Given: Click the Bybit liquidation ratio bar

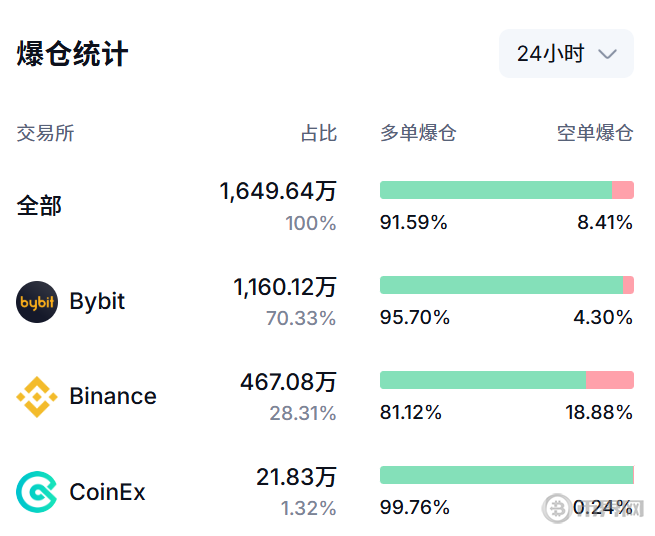Looking at the screenshot, I should point(506,285).
